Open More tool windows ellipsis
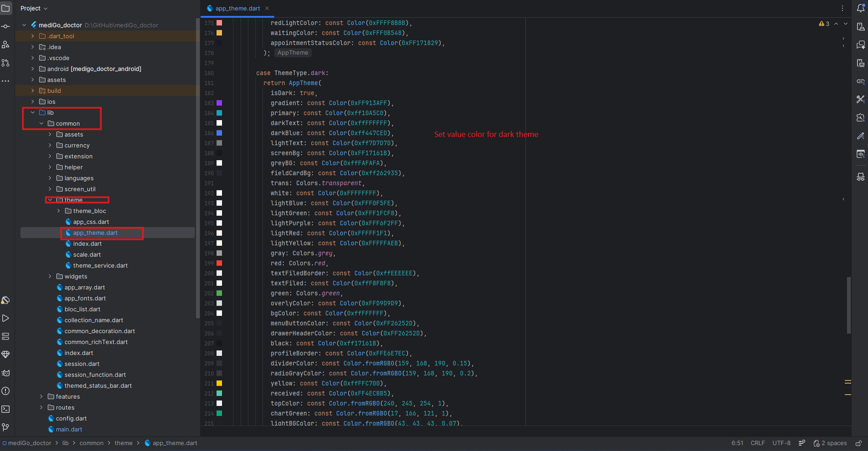Image resolution: width=868 pixels, height=451 pixels. pyautogui.click(x=5, y=81)
